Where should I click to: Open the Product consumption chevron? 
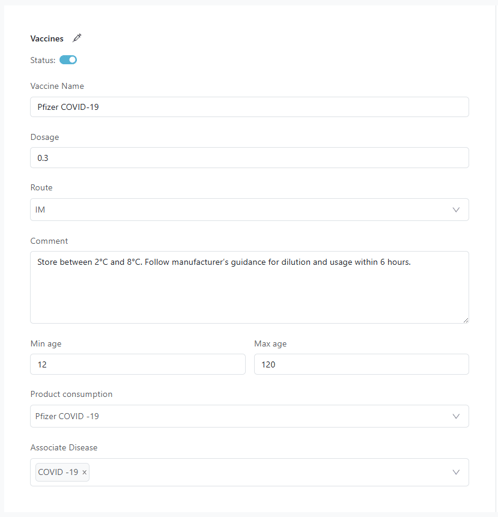pos(456,416)
